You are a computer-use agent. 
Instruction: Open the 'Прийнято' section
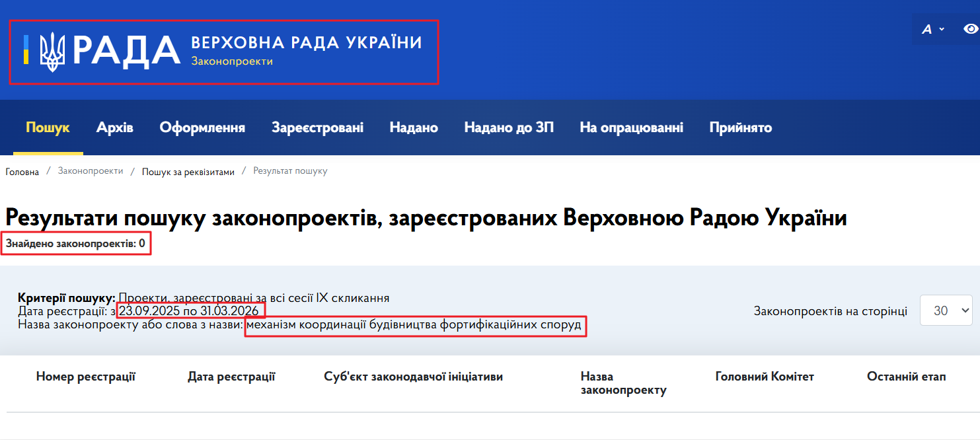point(740,128)
